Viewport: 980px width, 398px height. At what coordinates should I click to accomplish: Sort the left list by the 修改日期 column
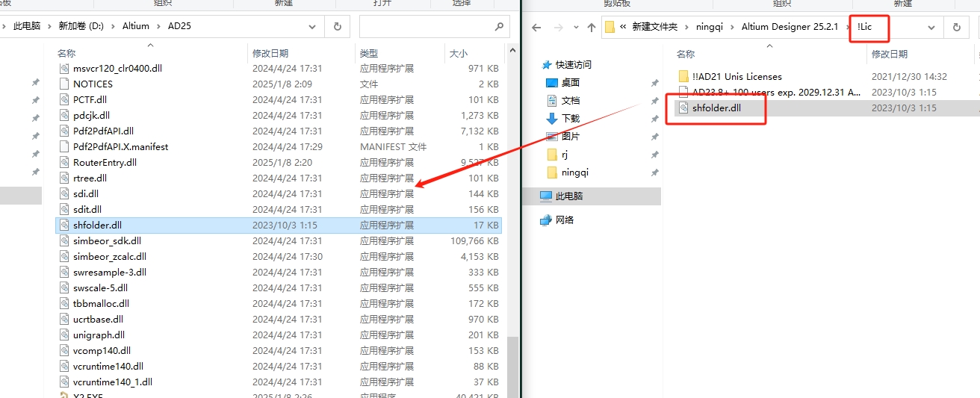pos(270,53)
